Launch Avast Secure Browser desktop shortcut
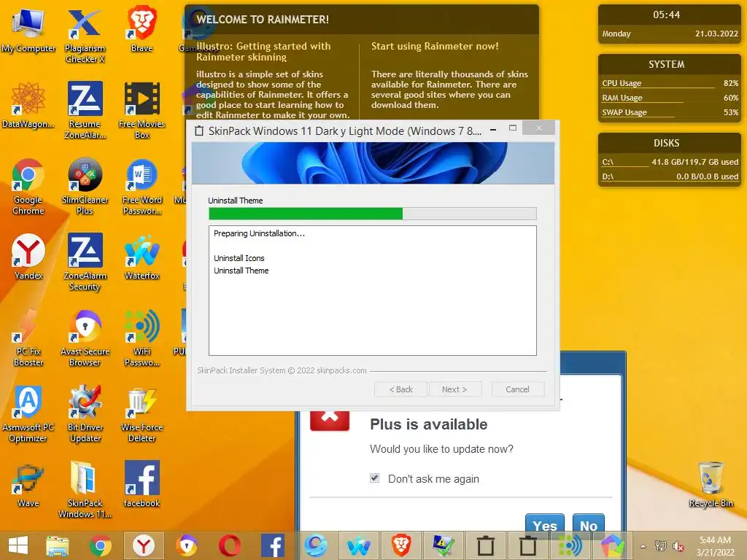This screenshot has height=560, width=747. 85,338
